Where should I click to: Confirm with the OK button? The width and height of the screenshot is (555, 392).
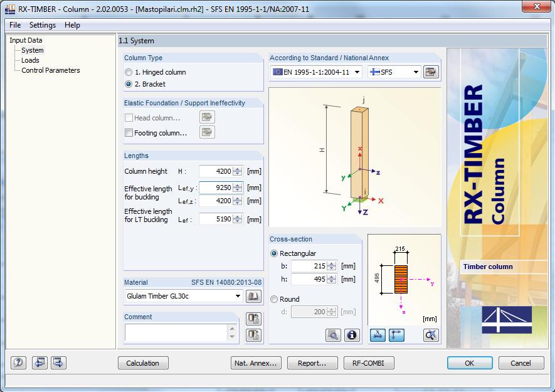(470, 363)
